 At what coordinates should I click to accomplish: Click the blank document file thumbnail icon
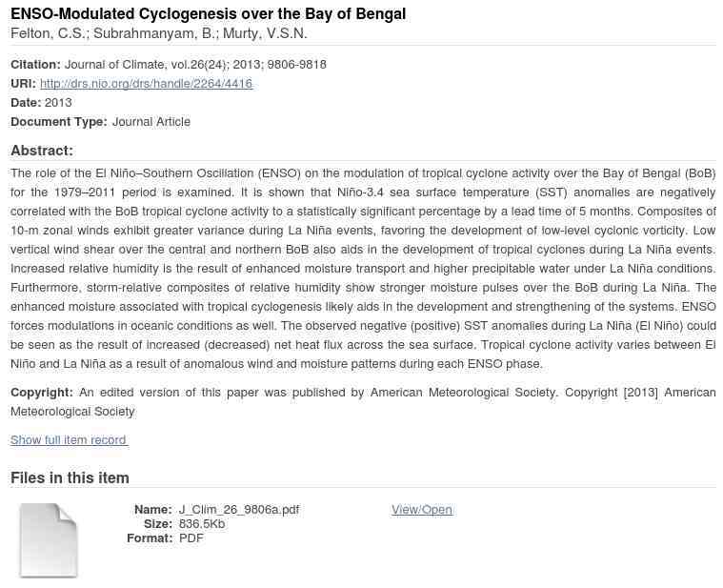48,539
